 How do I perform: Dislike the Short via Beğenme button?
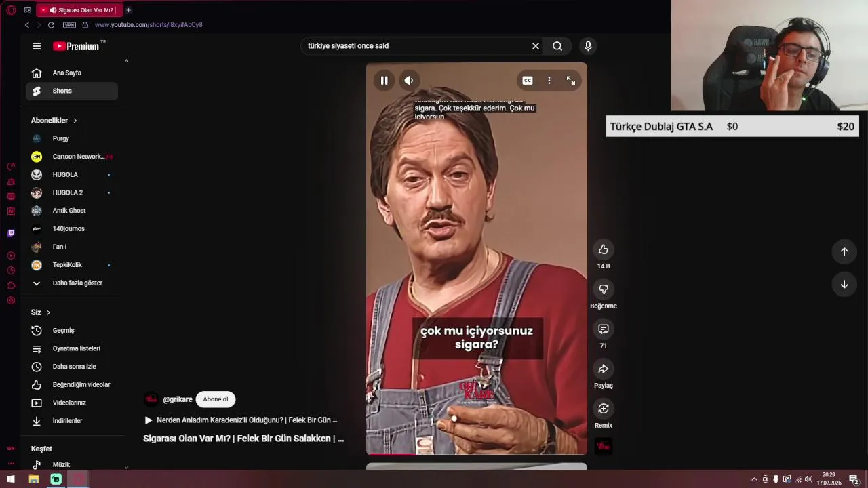604,289
